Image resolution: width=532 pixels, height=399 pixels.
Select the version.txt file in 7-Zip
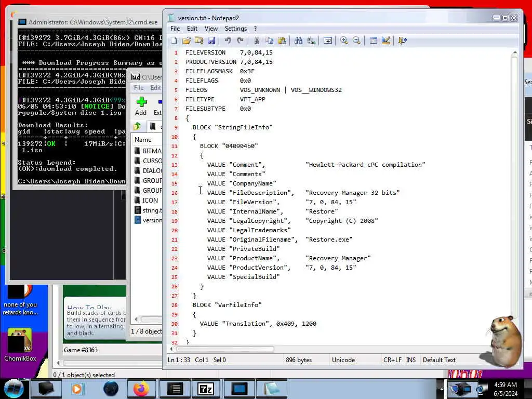148,220
